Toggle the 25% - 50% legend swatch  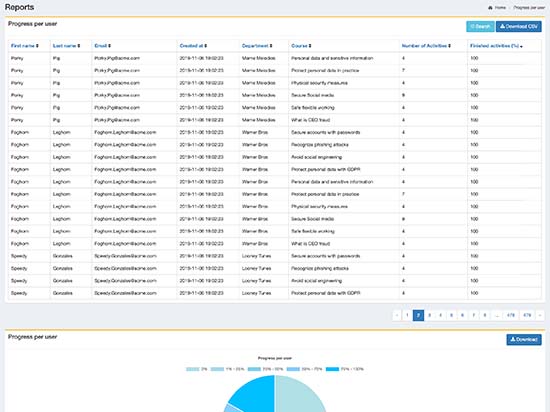(x=254, y=369)
